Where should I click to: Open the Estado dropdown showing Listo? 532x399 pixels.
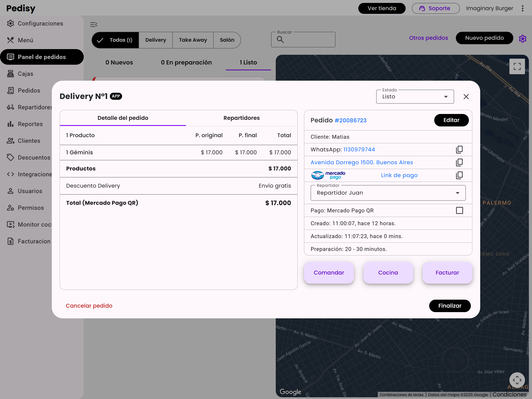coord(415,97)
